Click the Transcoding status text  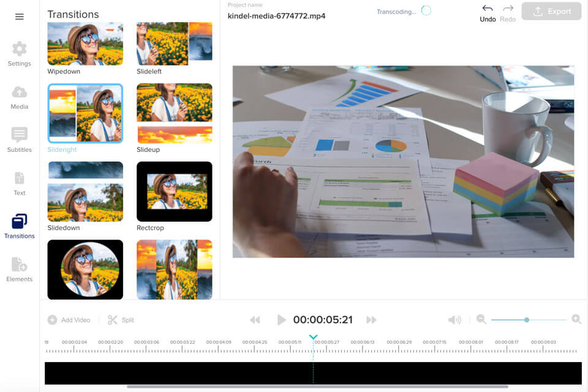pyautogui.click(x=396, y=12)
